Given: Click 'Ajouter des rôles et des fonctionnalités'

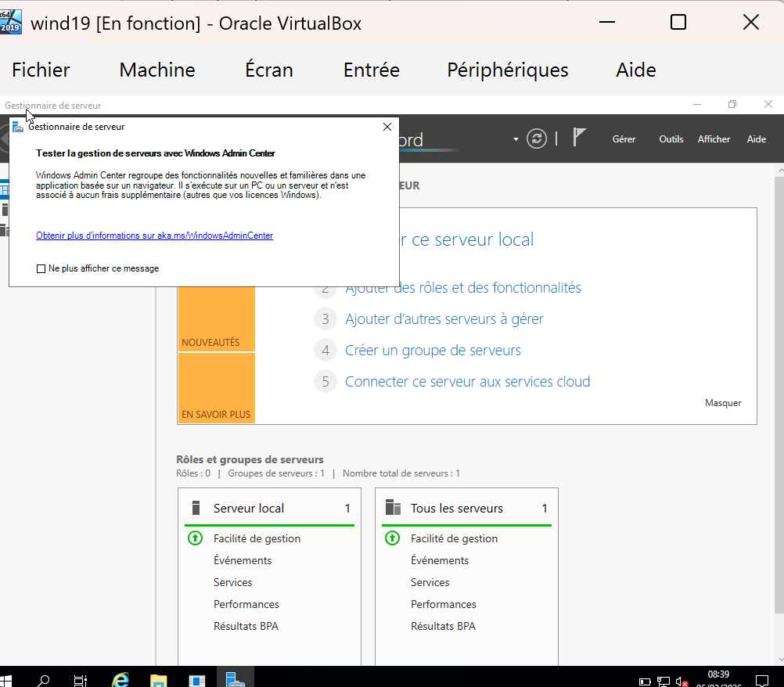Looking at the screenshot, I should tap(463, 287).
